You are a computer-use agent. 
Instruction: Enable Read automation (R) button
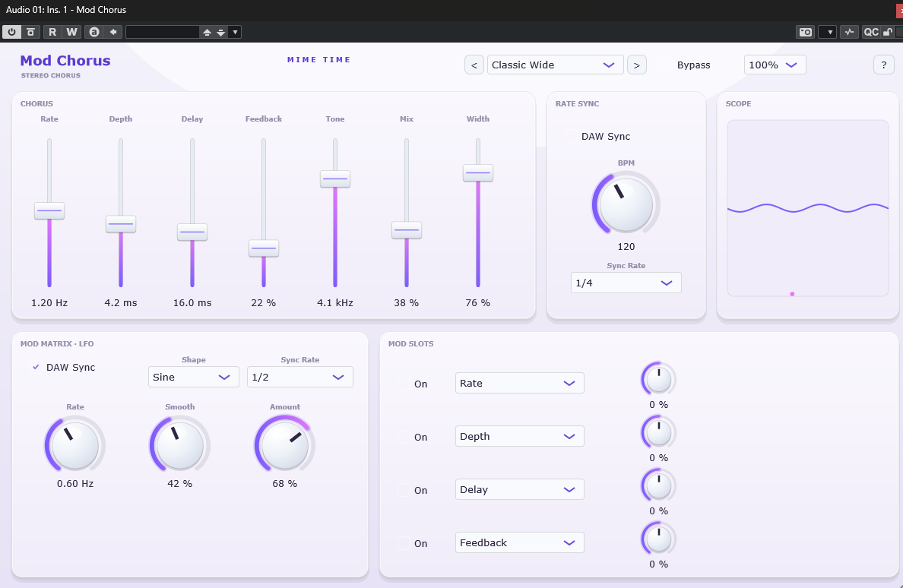pos(52,32)
